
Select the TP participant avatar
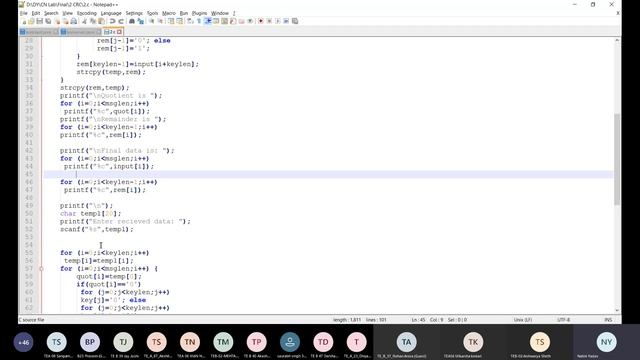pyautogui.click(x=256, y=342)
